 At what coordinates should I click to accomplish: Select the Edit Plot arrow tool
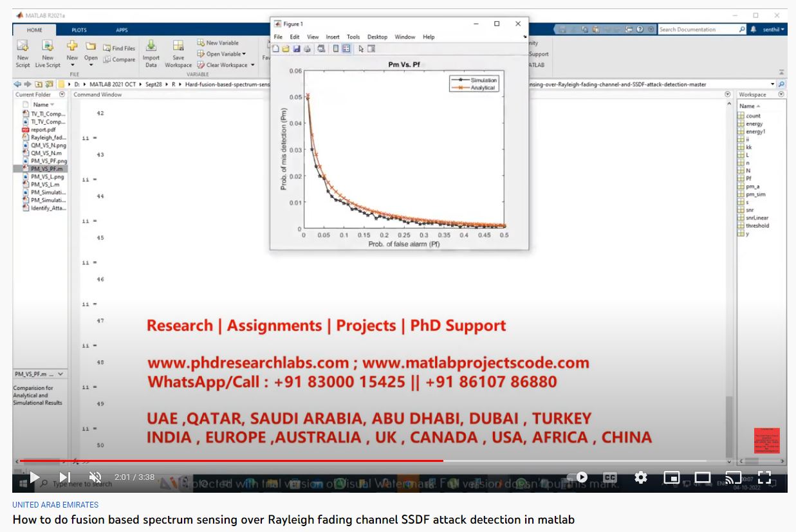(361, 49)
